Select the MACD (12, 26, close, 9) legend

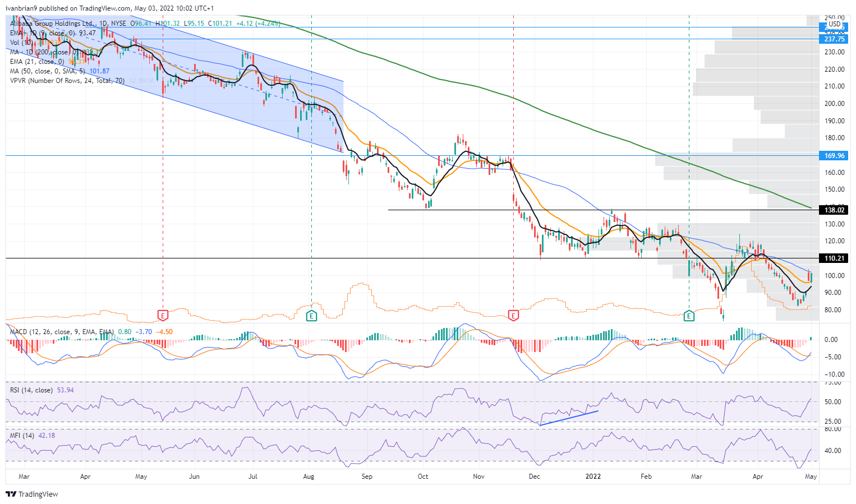click(62, 332)
